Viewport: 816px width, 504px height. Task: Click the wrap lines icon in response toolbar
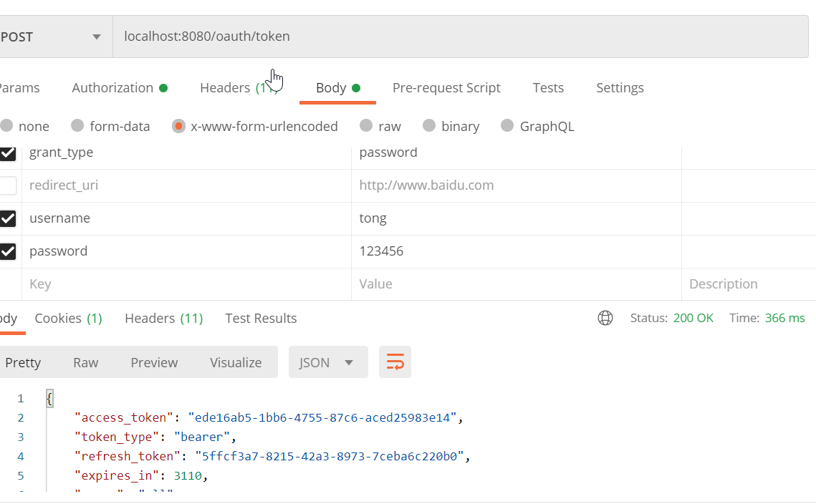(x=395, y=362)
